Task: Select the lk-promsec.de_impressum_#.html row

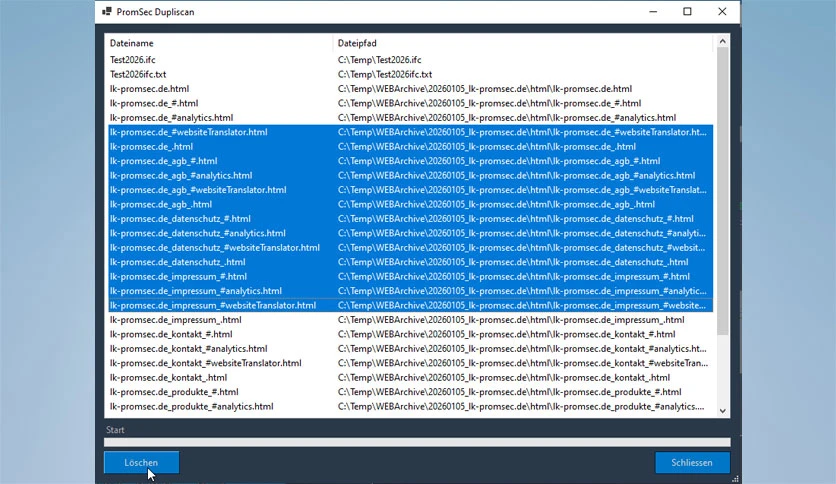Action: pos(411,276)
